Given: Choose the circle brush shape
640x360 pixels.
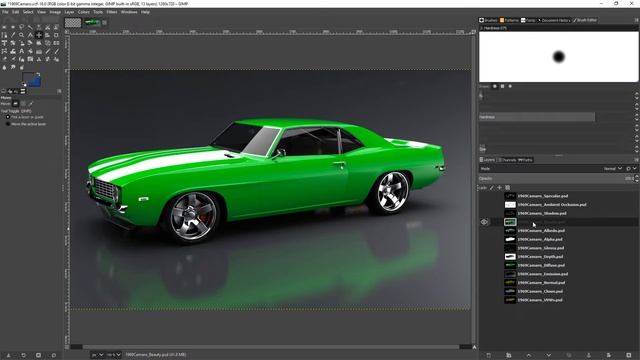Looking at the screenshot, I should 495,86.
